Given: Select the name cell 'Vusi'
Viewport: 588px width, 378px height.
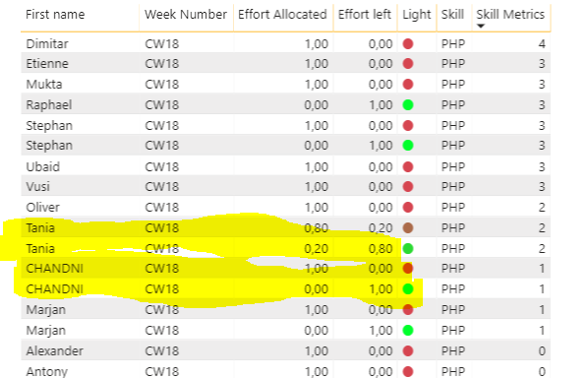Looking at the screenshot, I should (x=38, y=187).
